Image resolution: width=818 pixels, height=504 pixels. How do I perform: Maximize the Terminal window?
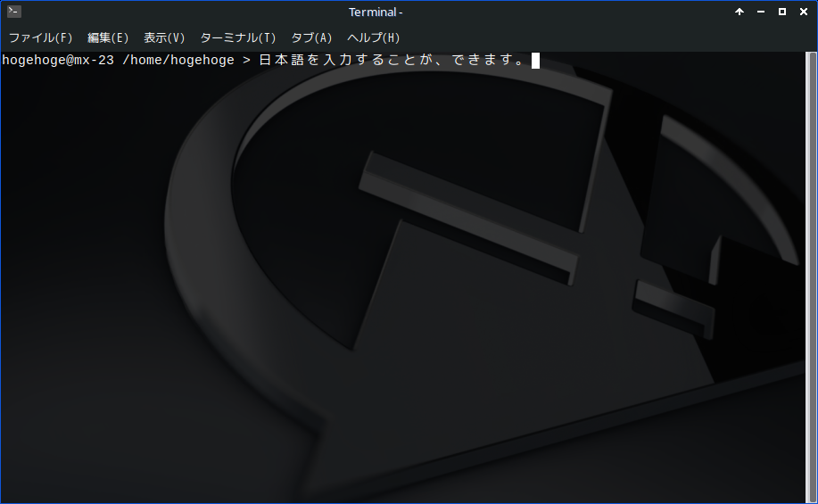782,12
